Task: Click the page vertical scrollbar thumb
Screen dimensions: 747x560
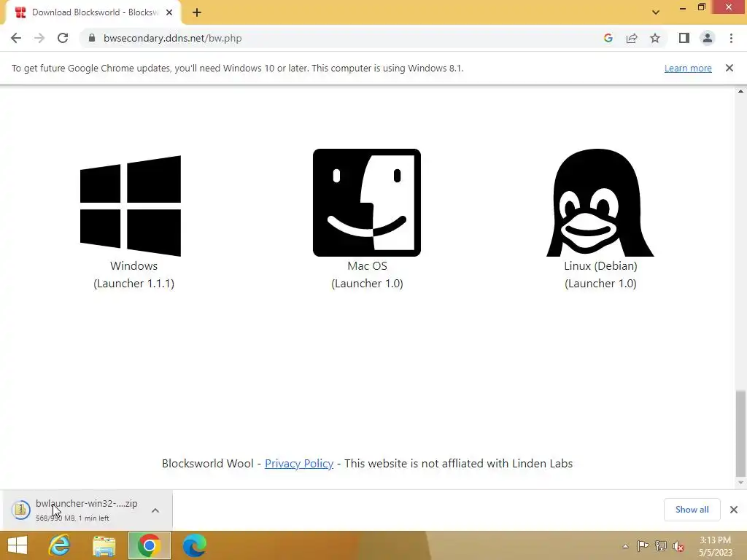Action: (740, 434)
